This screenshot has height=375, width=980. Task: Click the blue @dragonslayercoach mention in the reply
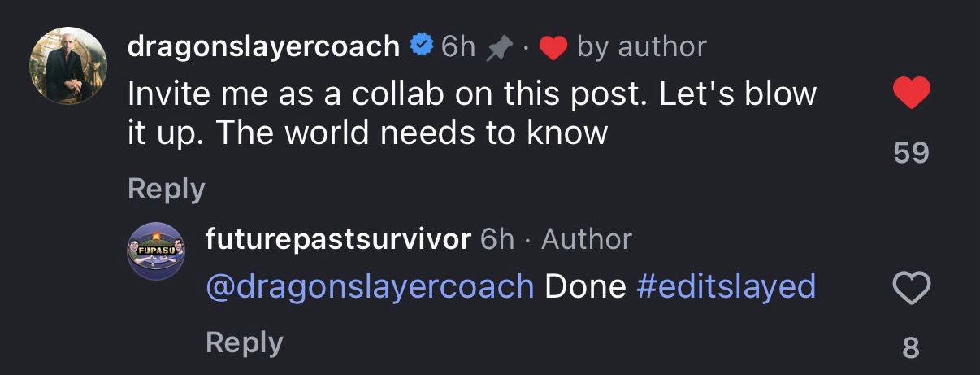tap(371, 286)
